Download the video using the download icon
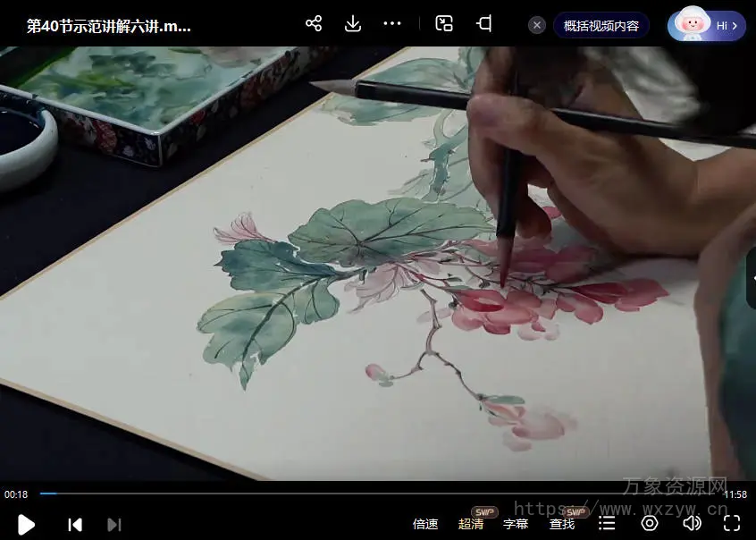The width and height of the screenshot is (756, 540). (353, 24)
